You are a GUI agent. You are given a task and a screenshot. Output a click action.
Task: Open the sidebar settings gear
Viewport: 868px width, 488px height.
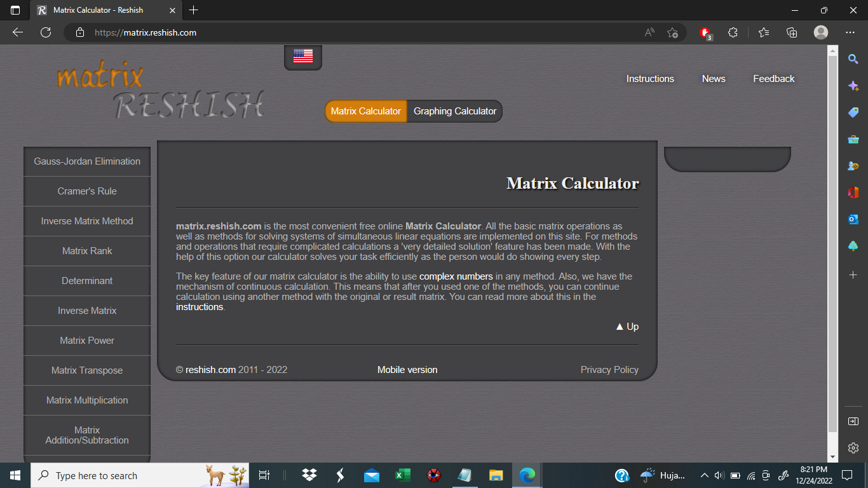853,448
